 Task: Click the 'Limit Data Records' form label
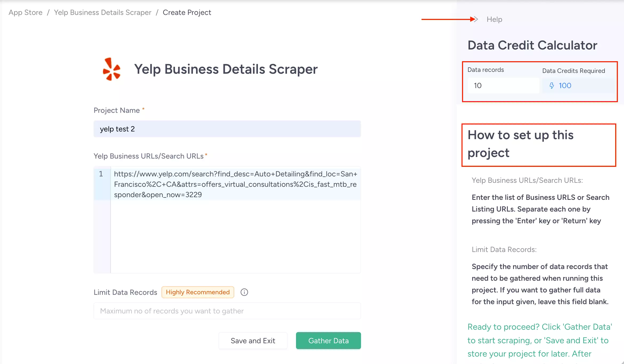point(125,292)
